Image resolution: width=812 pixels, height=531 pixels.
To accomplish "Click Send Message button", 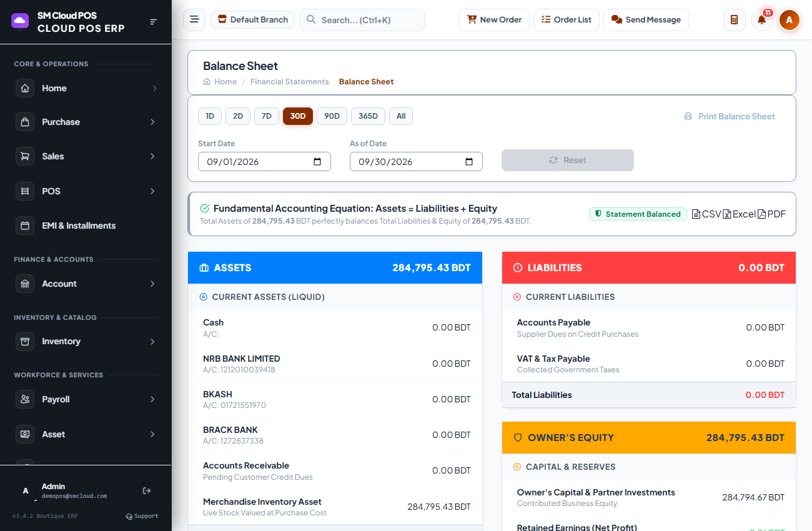I will click(646, 20).
